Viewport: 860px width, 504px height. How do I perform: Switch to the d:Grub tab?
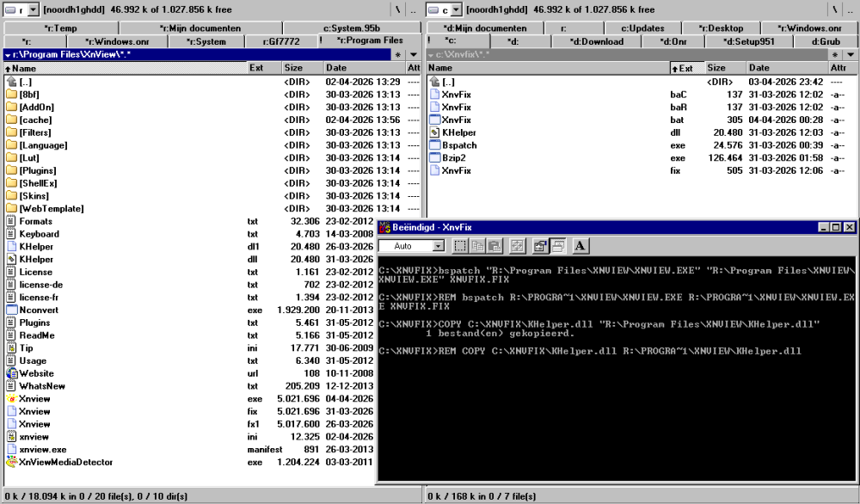pos(826,41)
